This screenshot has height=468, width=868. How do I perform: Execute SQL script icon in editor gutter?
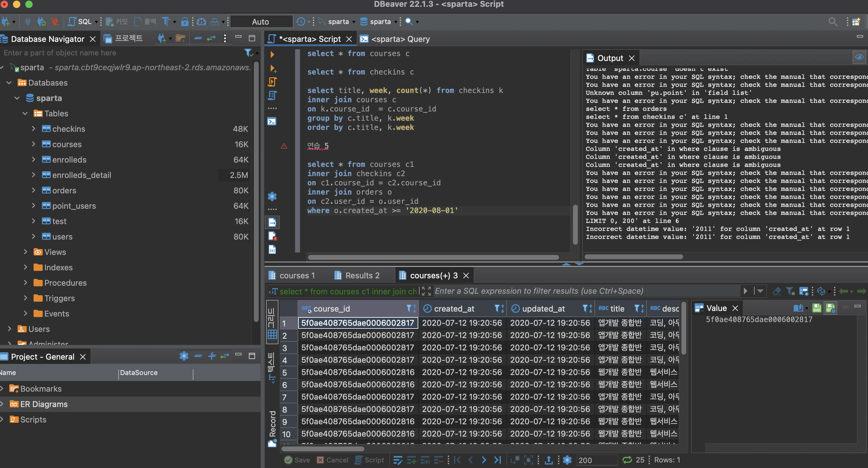[272, 82]
